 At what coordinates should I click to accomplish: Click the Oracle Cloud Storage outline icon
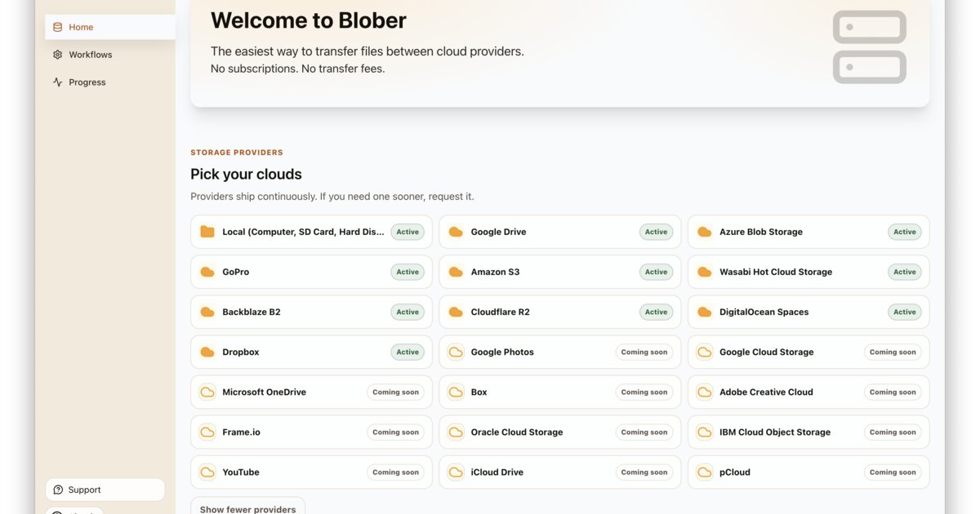[456, 432]
